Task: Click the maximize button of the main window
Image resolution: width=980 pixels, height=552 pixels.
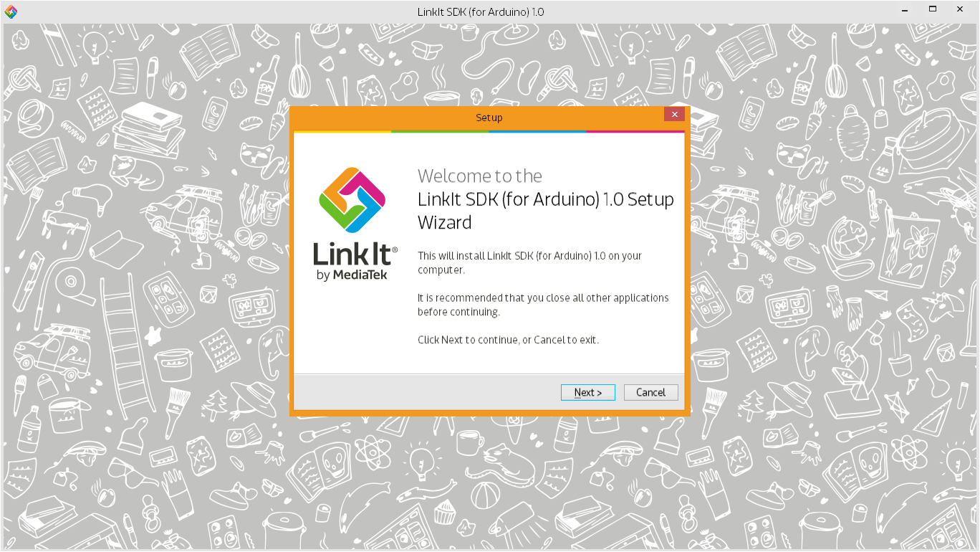Action: (932, 10)
